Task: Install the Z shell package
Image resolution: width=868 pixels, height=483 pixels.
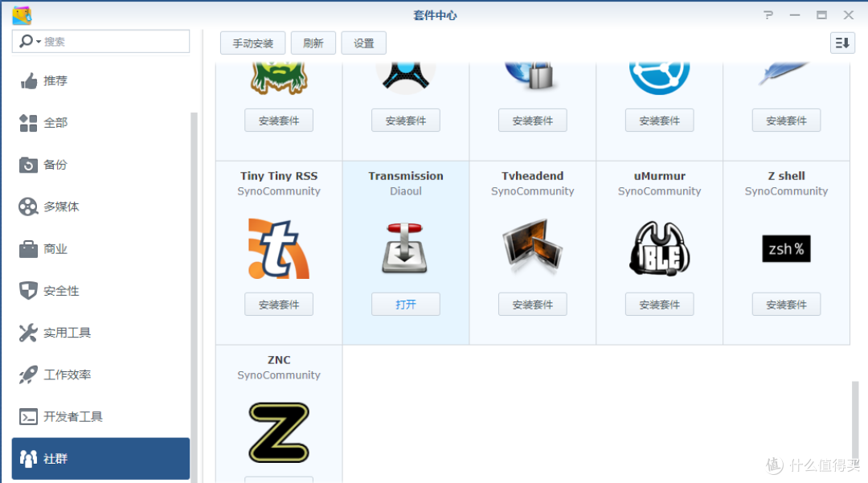Action: click(786, 305)
